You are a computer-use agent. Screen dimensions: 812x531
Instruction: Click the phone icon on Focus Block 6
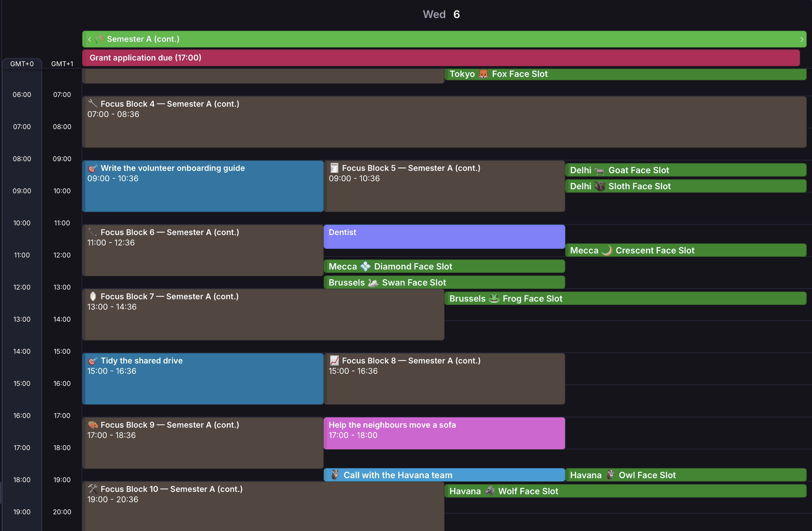point(92,232)
